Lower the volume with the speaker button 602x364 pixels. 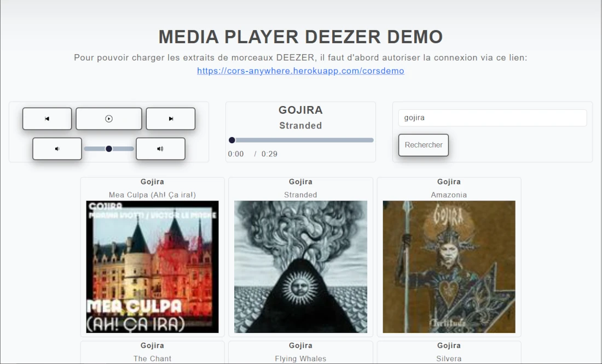point(57,149)
